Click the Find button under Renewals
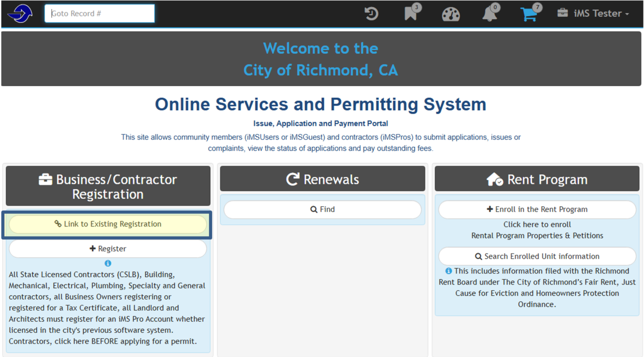This screenshot has height=357, width=644. pyautogui.click(x=322, y=210)
